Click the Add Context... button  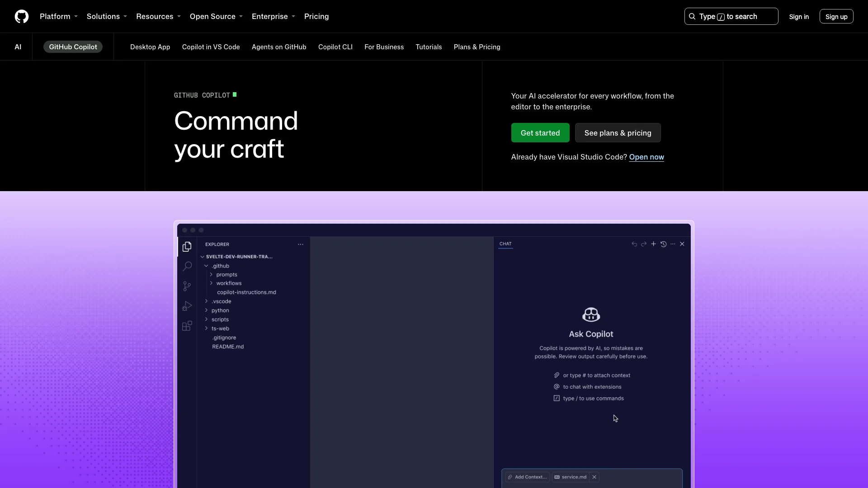(x=527, y=477)
